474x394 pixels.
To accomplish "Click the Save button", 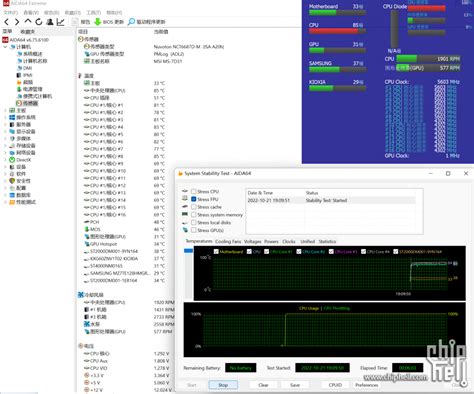I will tap(295, 385).
